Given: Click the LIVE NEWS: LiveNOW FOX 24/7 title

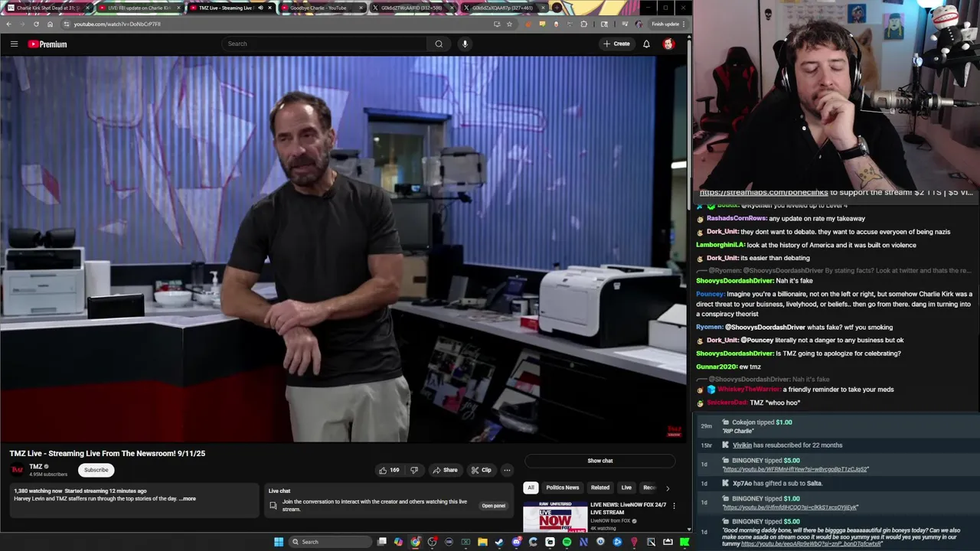Looking at the screenshot, I should 628,508.
